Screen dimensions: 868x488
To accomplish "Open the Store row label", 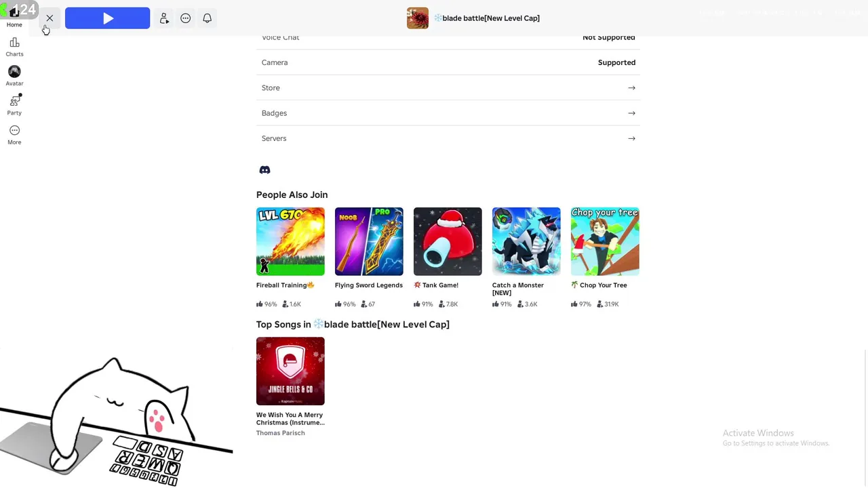I will tap(271, 88).
